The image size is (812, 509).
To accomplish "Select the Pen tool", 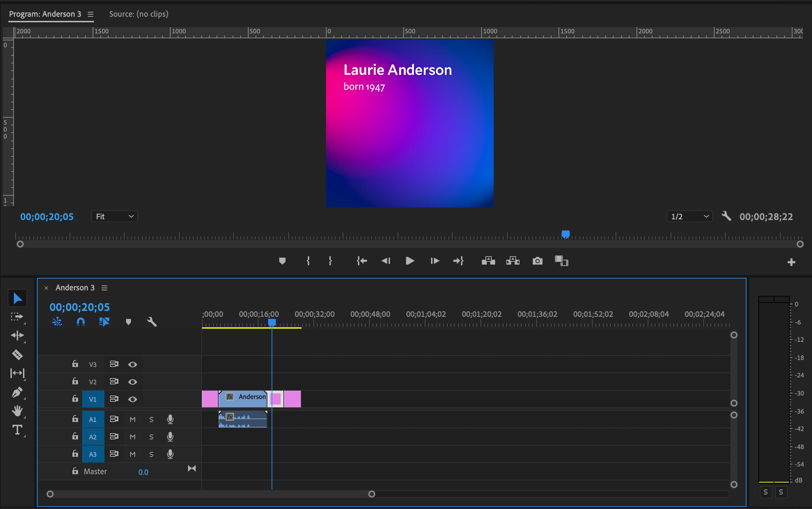I will [17, 392].
